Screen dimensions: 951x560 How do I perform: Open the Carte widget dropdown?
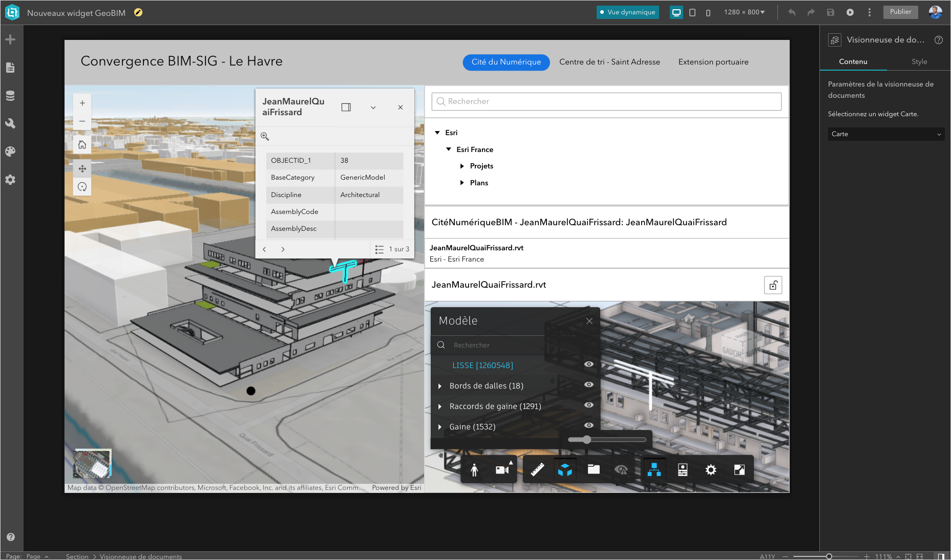click(886, 134)
